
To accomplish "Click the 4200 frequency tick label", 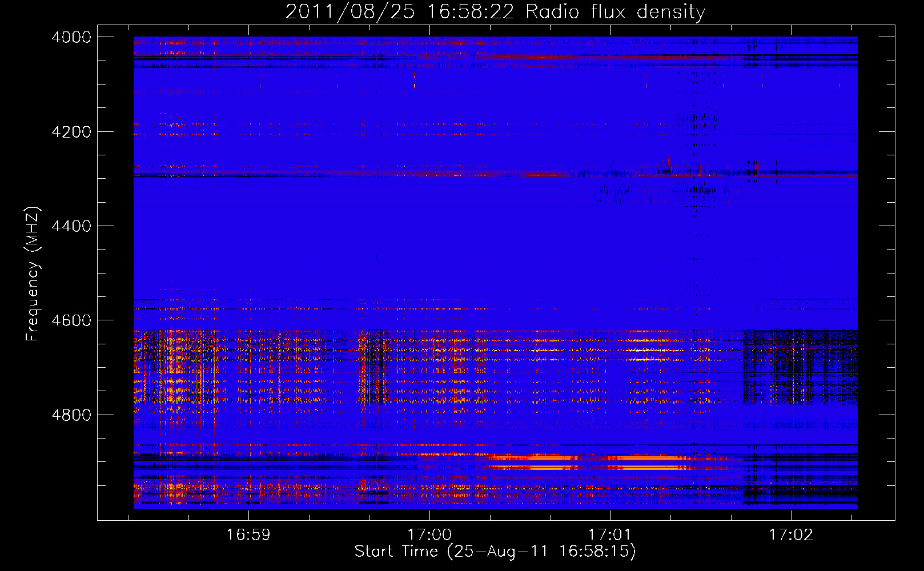I will 71,132.
